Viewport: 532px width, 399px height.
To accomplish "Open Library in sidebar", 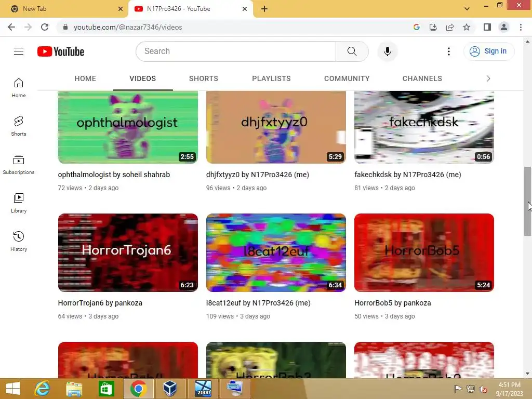I will 19,203.
